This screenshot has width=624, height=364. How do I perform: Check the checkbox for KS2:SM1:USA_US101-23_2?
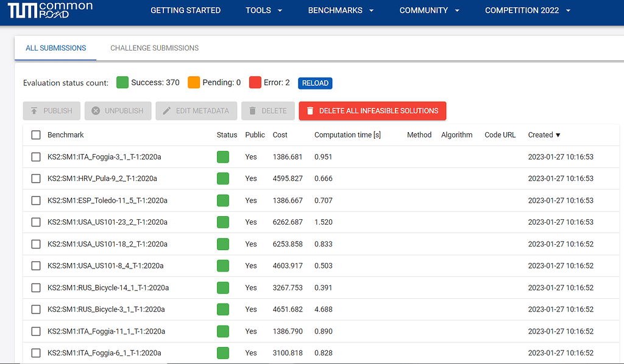35,222
